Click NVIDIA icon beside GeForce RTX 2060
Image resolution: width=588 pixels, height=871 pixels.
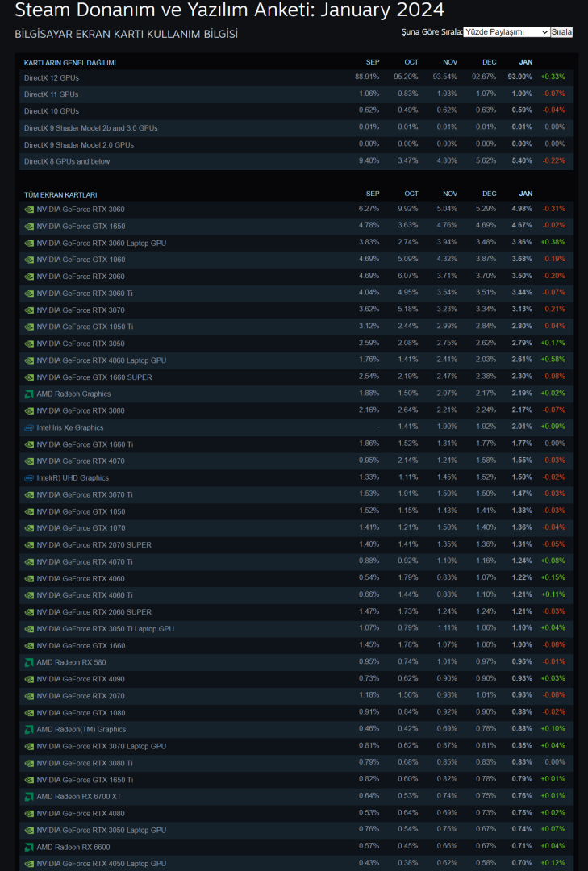coord(29,277)
